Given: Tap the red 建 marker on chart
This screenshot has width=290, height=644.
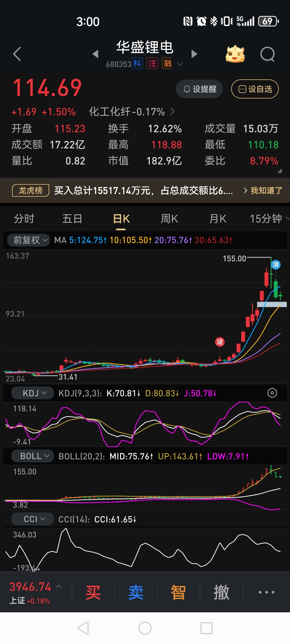Looking at the screenshot, I should pos(220,342).
